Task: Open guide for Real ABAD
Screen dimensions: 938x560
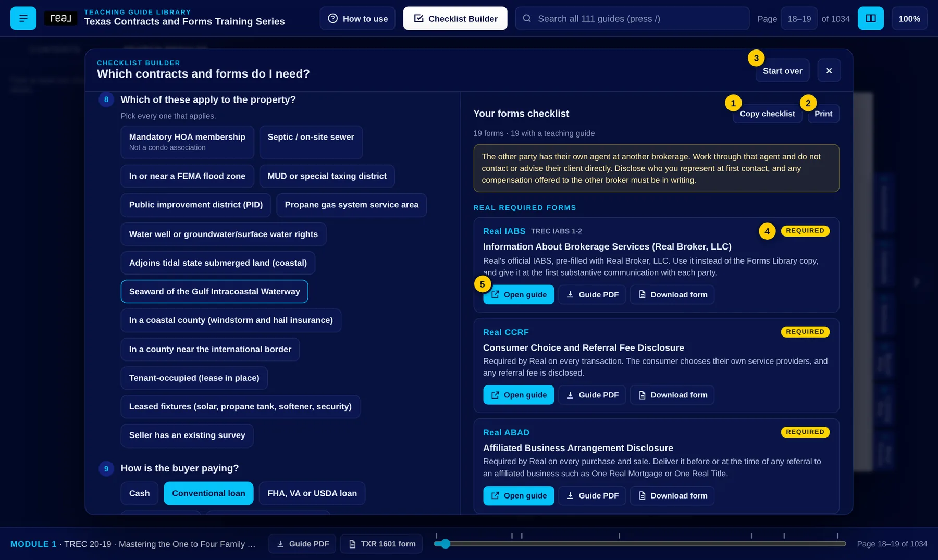Action: point(519,495)
